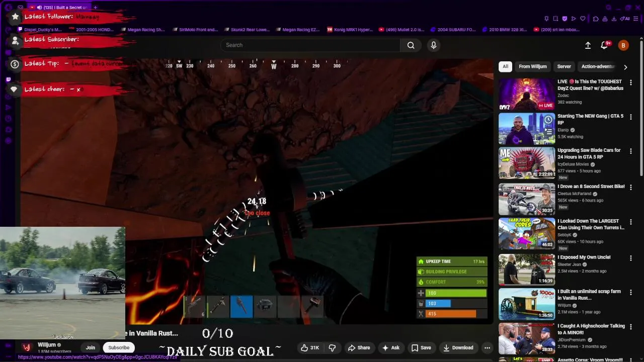
Task: Open the 2004 SUBARU FO... bookmark
Action: point(453,30)
